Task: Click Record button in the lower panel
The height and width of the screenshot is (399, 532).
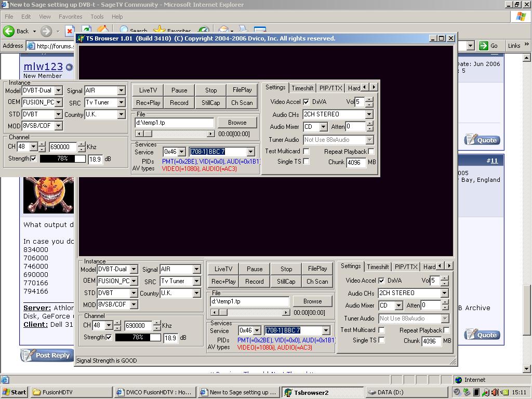Action: pyautogui.click(x=255, y=281)
